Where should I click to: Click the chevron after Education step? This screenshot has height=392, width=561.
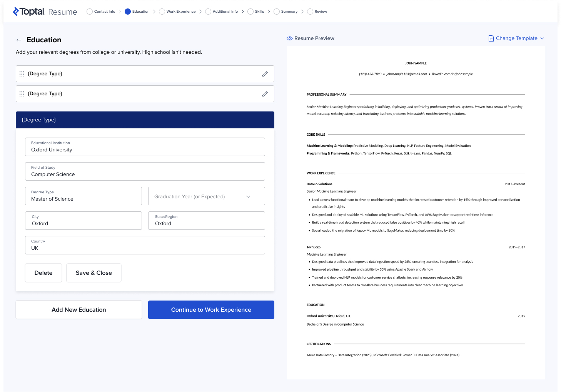154,12
